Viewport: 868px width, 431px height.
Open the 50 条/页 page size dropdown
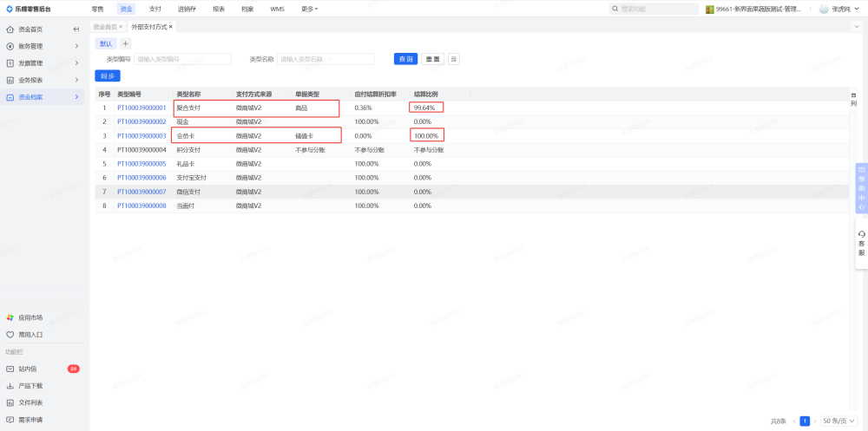pos(835,421)
